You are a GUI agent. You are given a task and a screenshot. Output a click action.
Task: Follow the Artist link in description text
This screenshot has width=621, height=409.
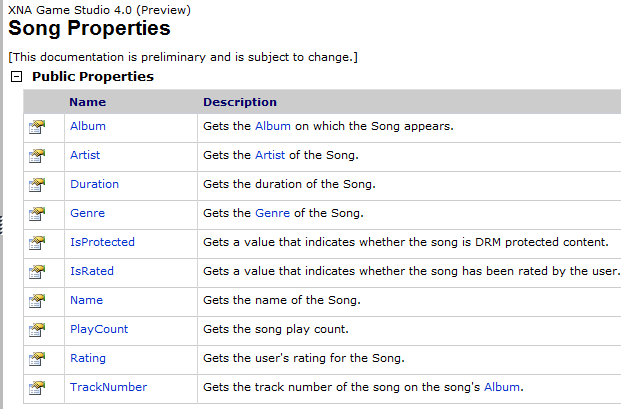[x=270, y=155]
